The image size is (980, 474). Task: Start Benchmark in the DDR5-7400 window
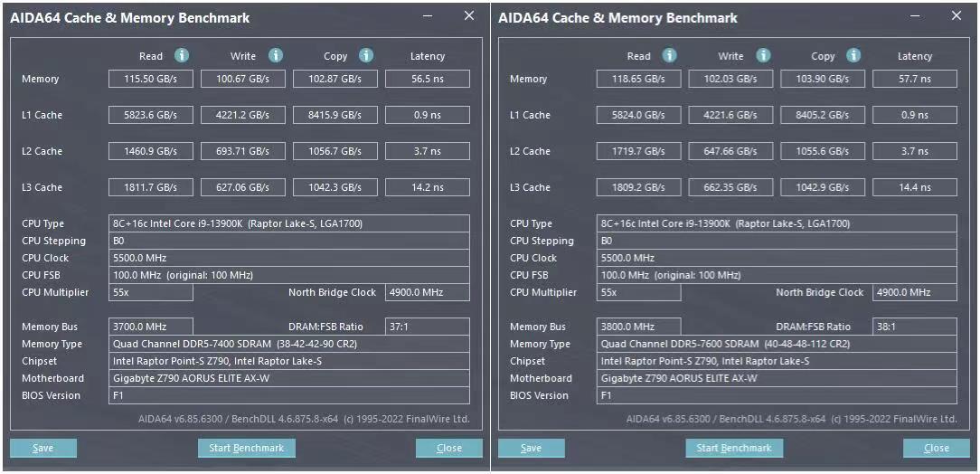coord(247,448)
